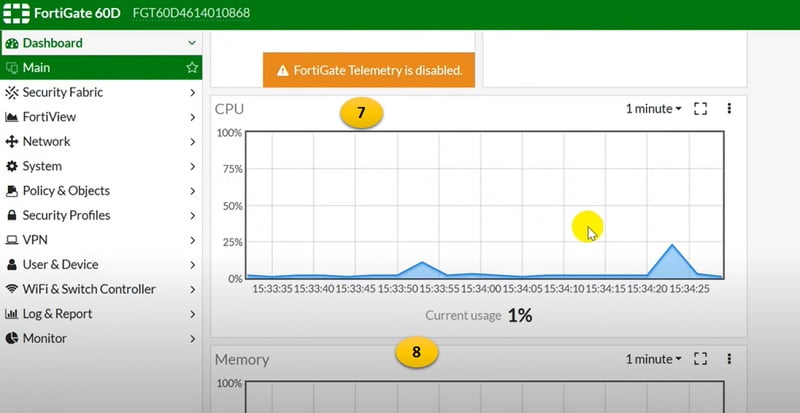Expand Memory widget to fullscreen
The width and height of the screenshot is (800, 413).
pyautogui.click(x=701, y=359)
